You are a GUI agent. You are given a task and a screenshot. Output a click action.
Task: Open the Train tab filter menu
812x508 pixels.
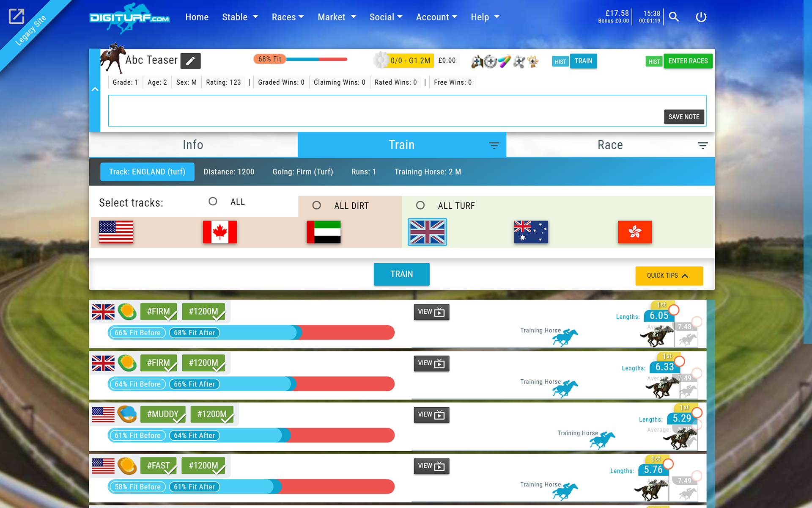tap(494, 145)
